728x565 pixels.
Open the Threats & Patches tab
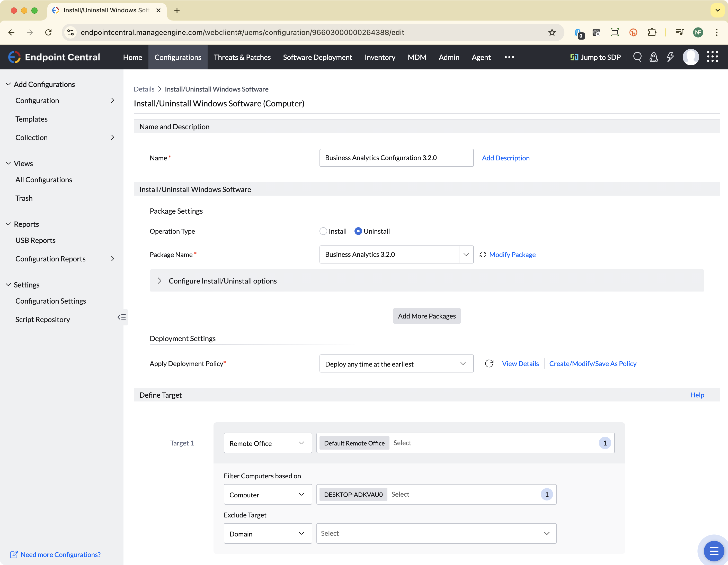click(x=242, y=57)
